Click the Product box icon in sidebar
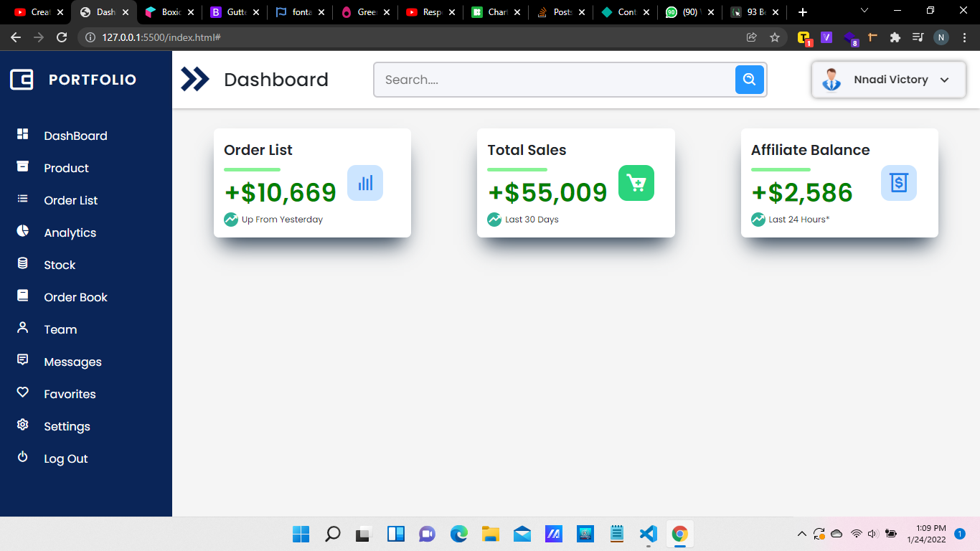980x551 pixels. (x=23, y=166)
